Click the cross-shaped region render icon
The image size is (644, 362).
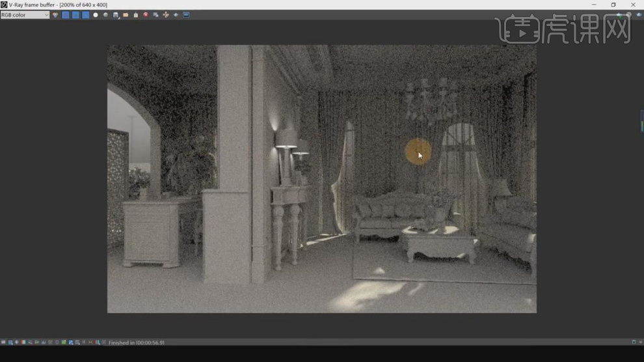(166, 15)
